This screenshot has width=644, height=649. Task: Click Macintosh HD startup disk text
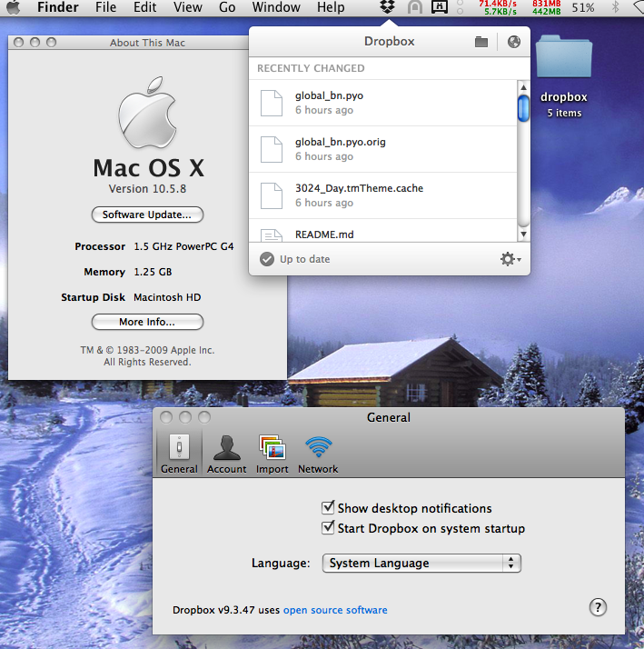pyautogui.click(x=167, y=297)
